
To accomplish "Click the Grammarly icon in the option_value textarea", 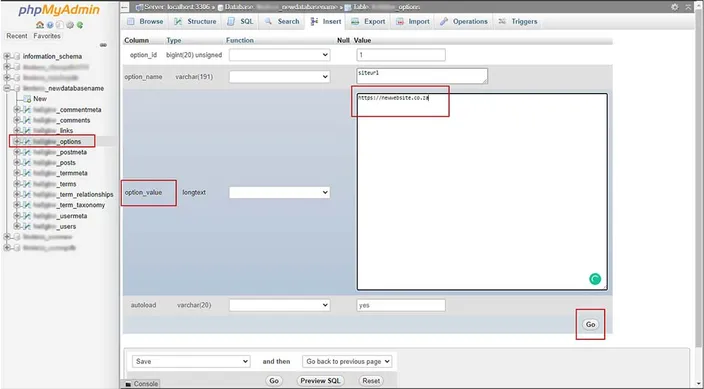I will [x=595, y=279].
